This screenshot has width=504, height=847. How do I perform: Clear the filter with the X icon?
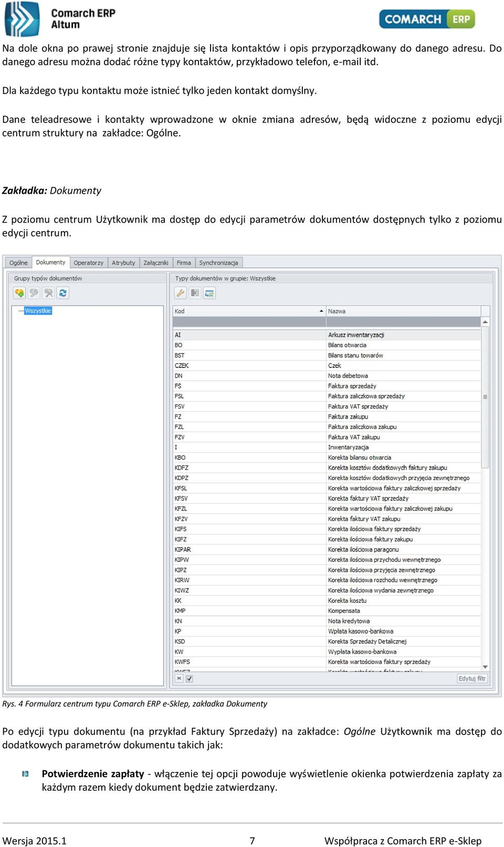(x=179, y=678)
